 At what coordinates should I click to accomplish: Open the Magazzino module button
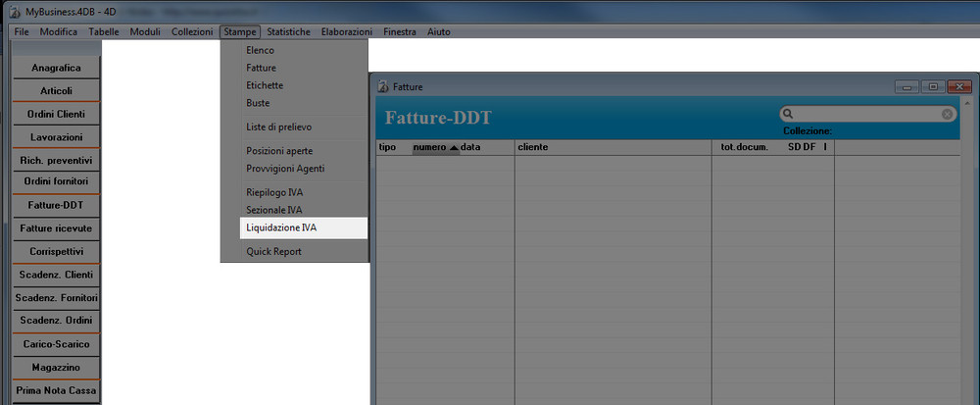click(x=56, y=367)
